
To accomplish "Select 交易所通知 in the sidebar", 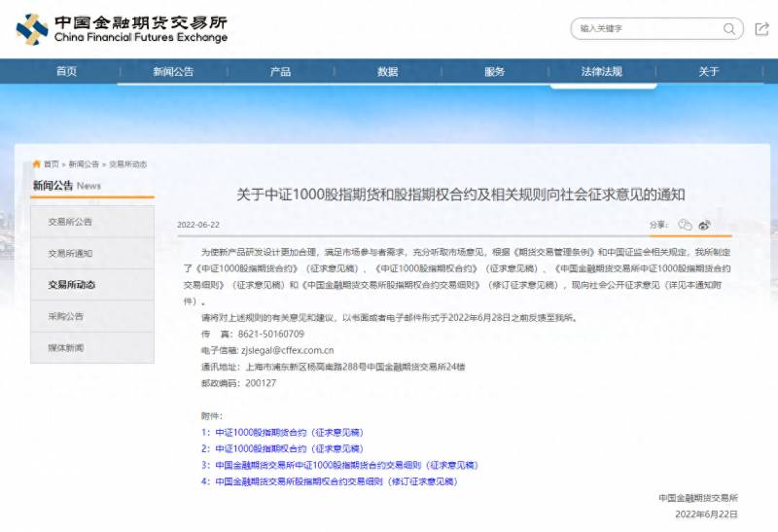I will click(x=92, y=253).
